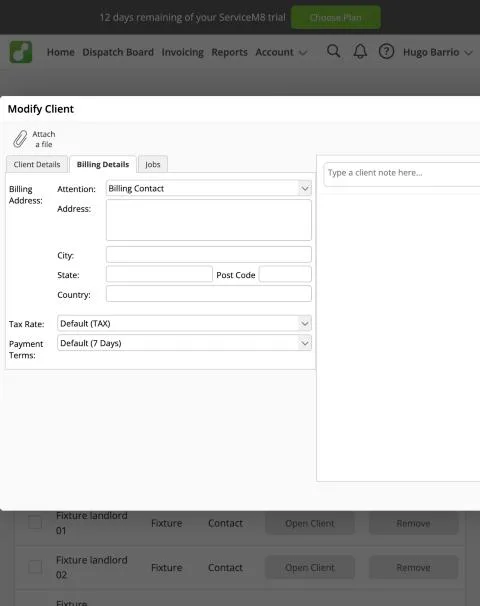Open the Tax Rate dropdown
480x606 pixels.
click(184, 323)
